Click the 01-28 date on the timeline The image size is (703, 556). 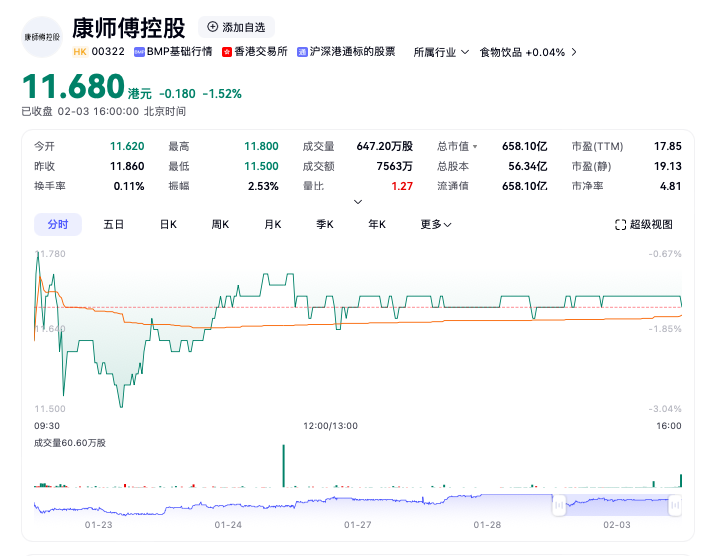tap(487, 525)
